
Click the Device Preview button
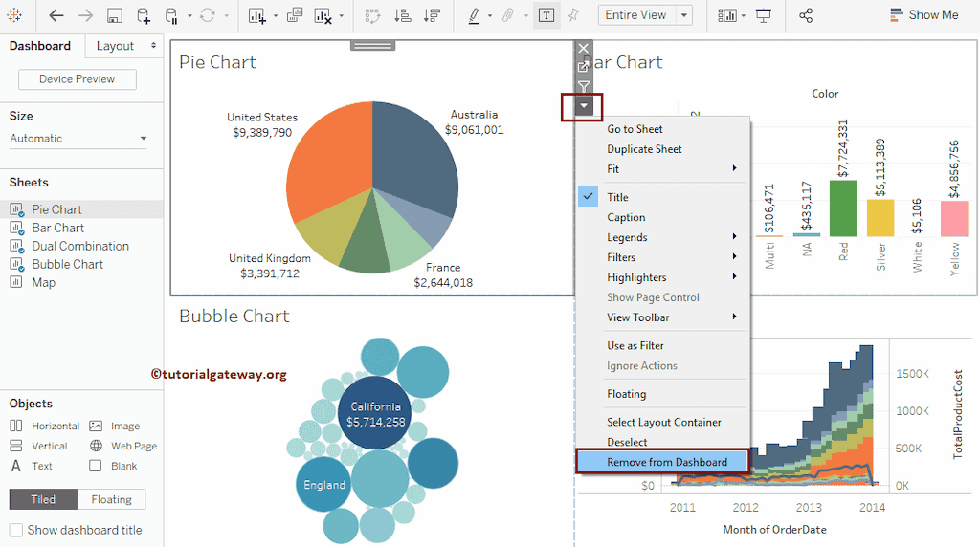pyautogui.click(x=77, y=79)
